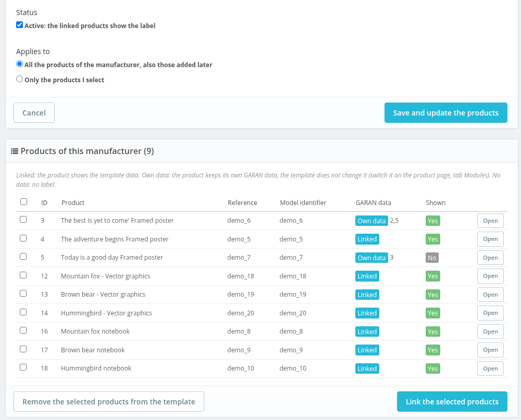Click the Linked badge for demo_5
The width and height of the screenshot is (521, 420).
[367, 239]
